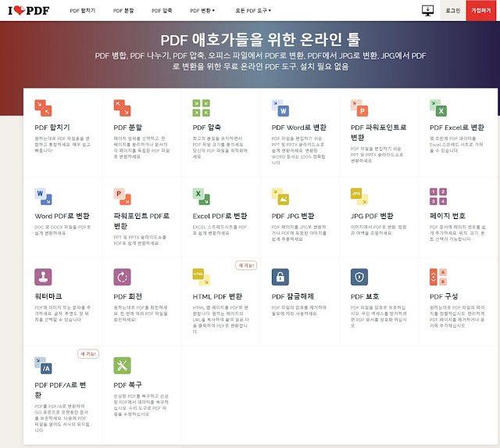Expand the PDF 변환 dropdown menu
This screenshot has width=500, height=448.
click(202, 10)
